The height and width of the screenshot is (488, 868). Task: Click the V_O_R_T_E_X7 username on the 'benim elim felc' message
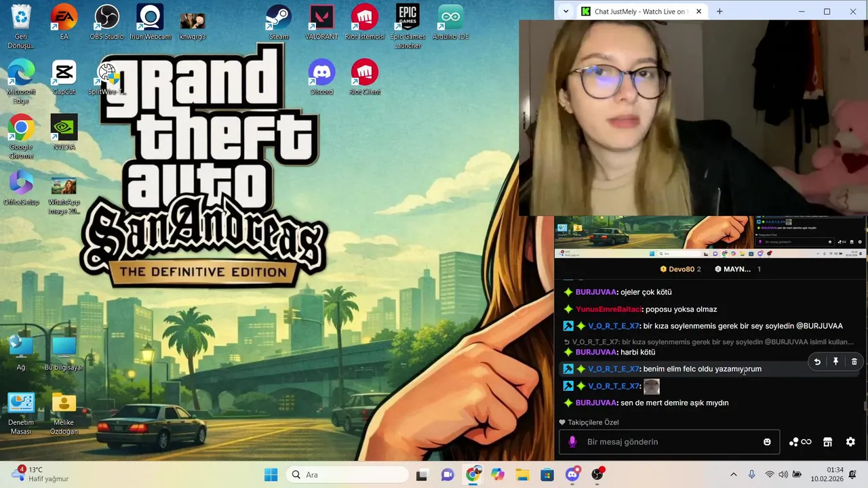click(x=614, y=369)
